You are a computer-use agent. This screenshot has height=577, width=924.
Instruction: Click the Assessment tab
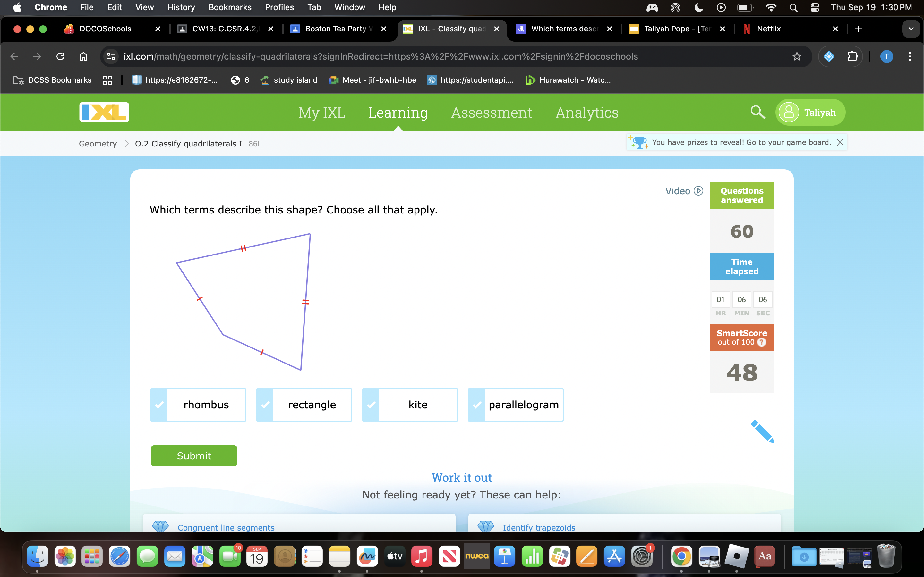coord(491,112)
